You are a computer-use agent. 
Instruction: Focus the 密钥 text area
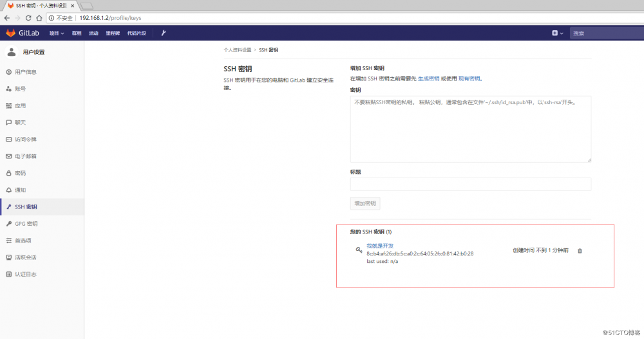tap(471, 129)
